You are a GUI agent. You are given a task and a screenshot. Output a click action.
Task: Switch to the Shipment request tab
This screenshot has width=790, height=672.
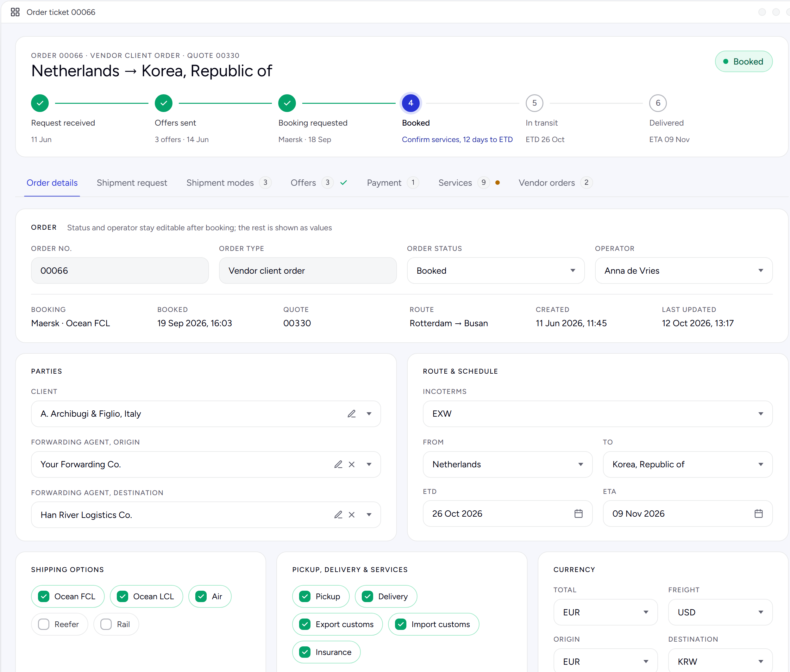pyautogui.click(x=132, y=183)
